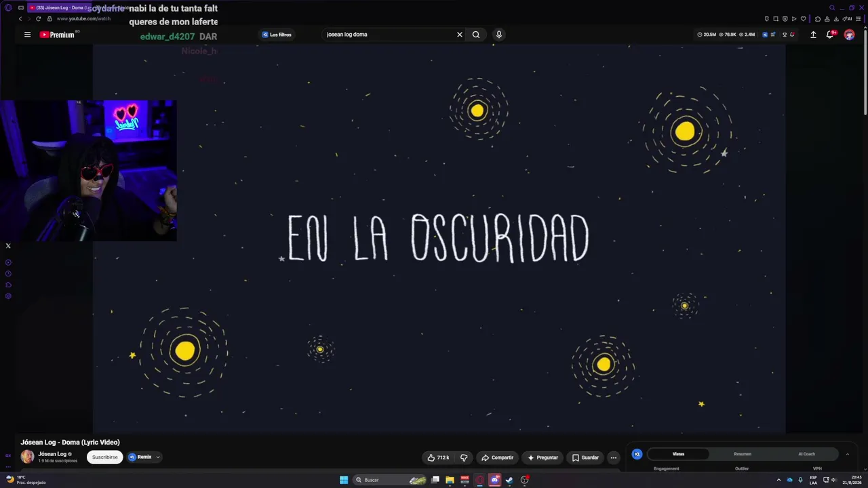
Task: Go to YouTube Premium home logo
Action: point(57,35)
